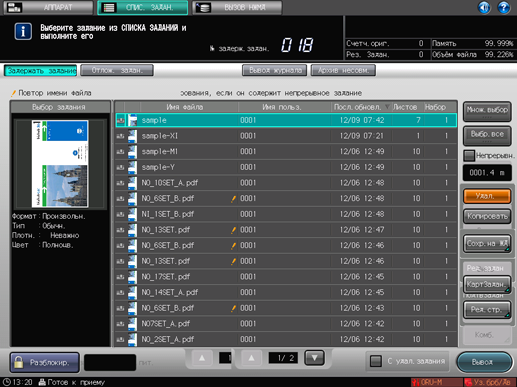Click the speaker sound icon

(484, 7)
